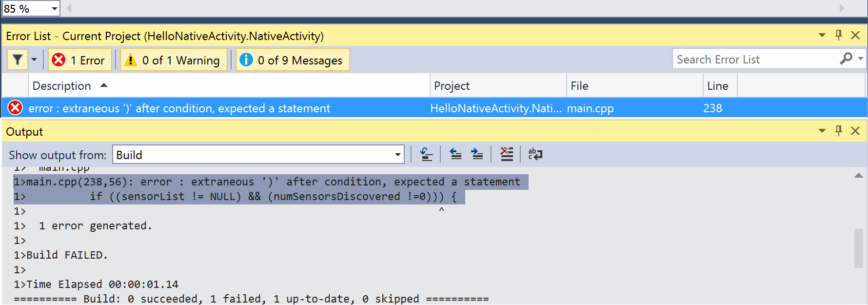The width and height of the screenshot is (868, 305).
Task: Clear all Output text
Action: point(507,155)
